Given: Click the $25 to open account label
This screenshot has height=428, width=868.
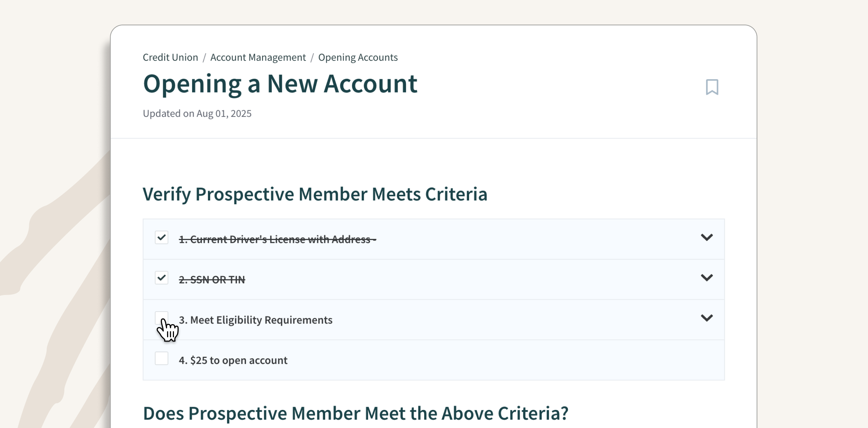Looking at the screenshot, I should click(233, 360).
